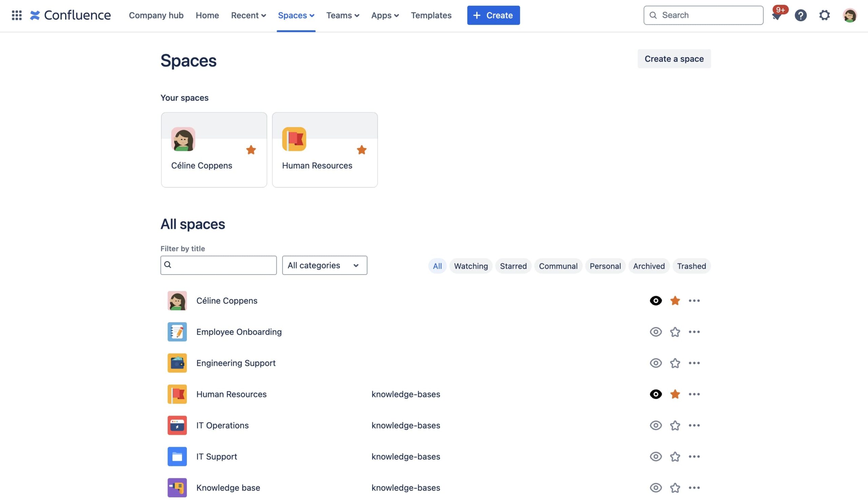Image resolution: width=868 pixels, height=503 pixels.
Task: Click the Human Resources card flag icon
Action: 294,139
